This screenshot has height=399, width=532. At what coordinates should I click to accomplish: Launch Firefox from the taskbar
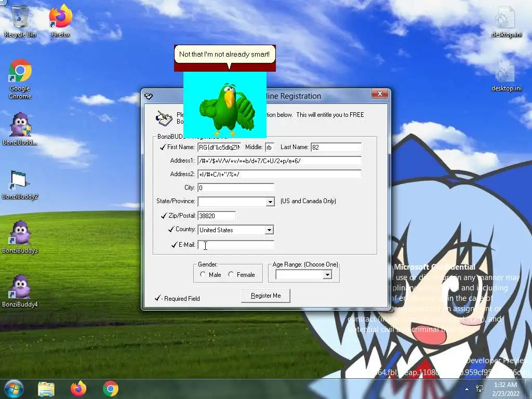(78, 389)
